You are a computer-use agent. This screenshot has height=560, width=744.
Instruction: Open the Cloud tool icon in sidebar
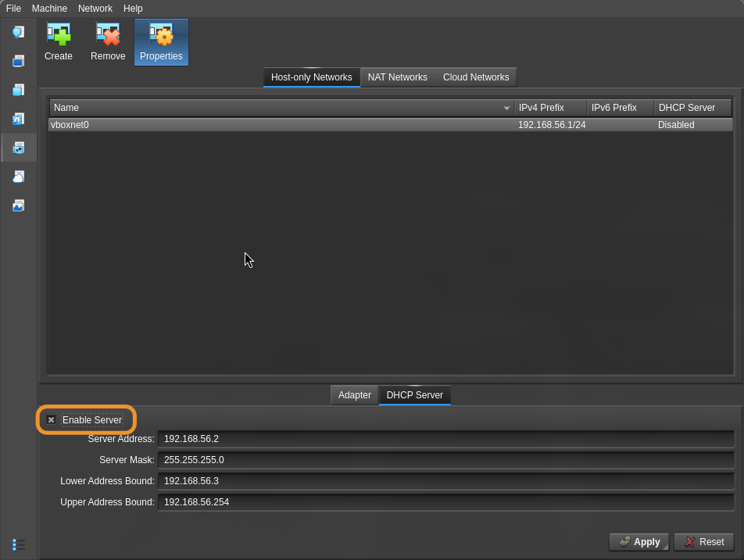click(19, 177)
